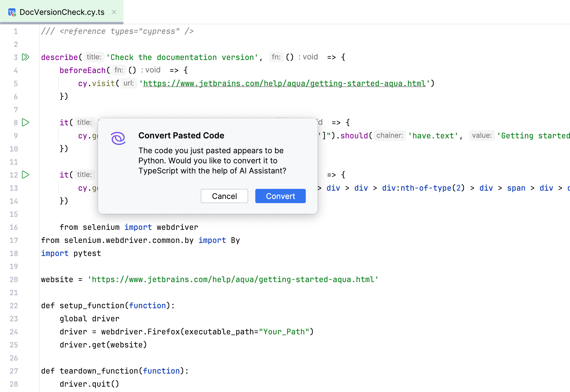Click line number 16 in gutter

[x=14, y=227]
